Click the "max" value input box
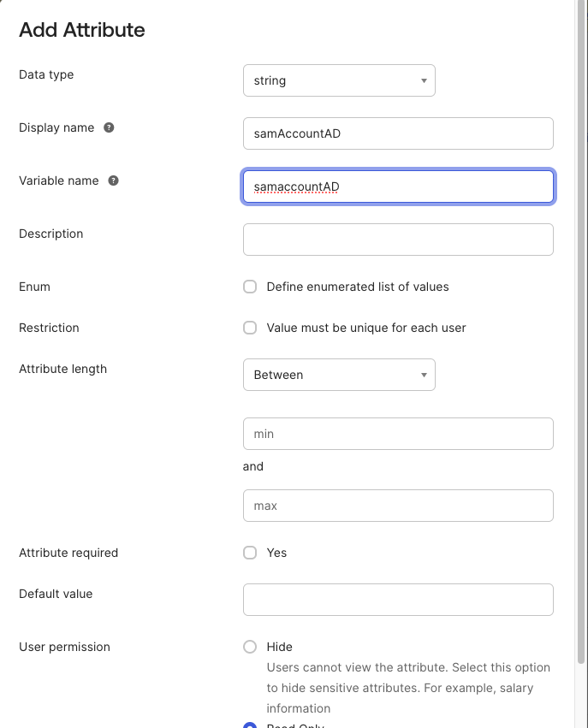The width and height of the screenshot is (588, 728). coord(398,506)
